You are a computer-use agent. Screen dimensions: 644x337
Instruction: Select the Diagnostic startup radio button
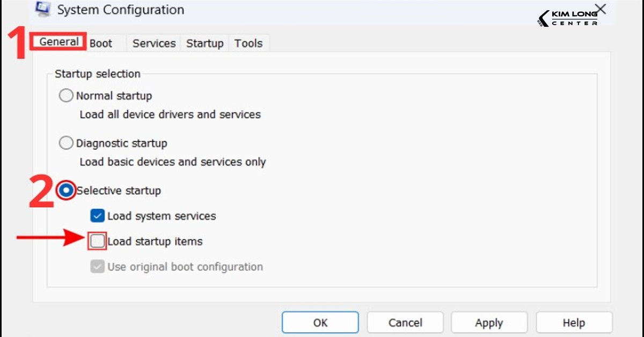pyautogui.click(x=66, y=143)
